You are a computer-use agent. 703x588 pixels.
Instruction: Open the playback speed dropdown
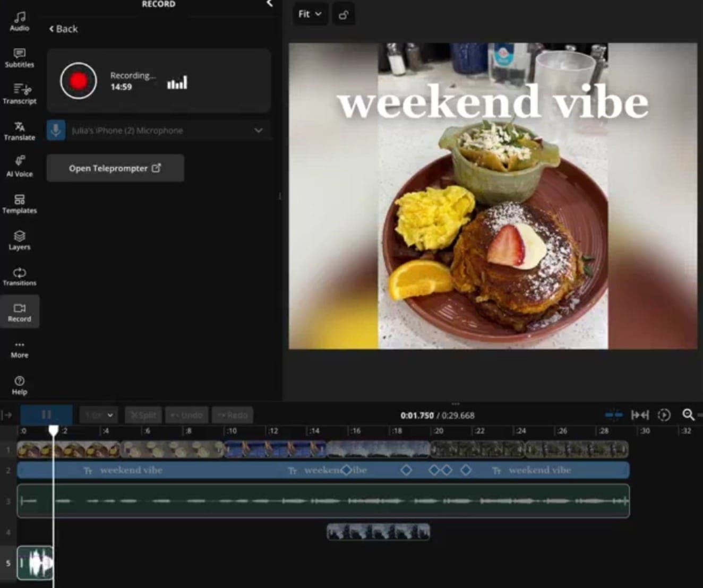pos(99,415)
